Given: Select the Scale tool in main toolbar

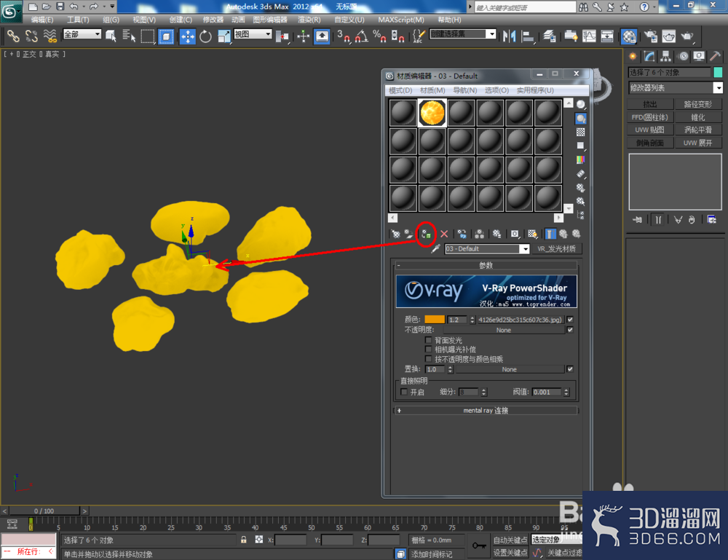Looking at the screenshot, I should pyautogui.click(x=223, y=36).
